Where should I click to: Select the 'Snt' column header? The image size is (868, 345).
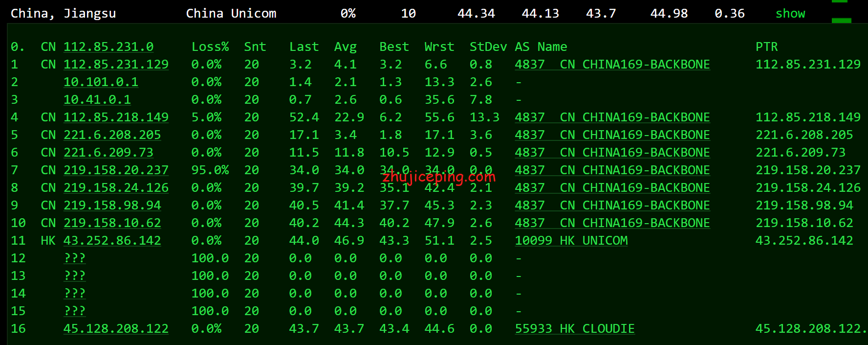(x=255, y=46)
